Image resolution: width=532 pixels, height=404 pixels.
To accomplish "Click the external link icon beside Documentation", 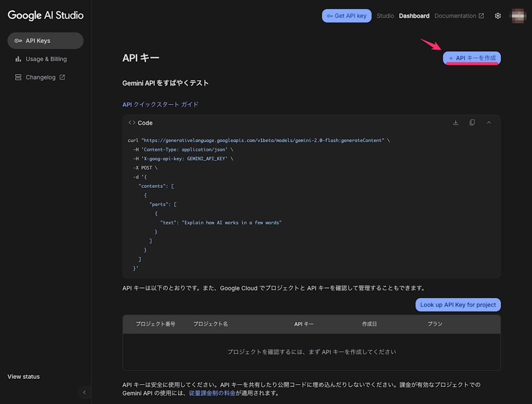I will click(x=481, y=16).
